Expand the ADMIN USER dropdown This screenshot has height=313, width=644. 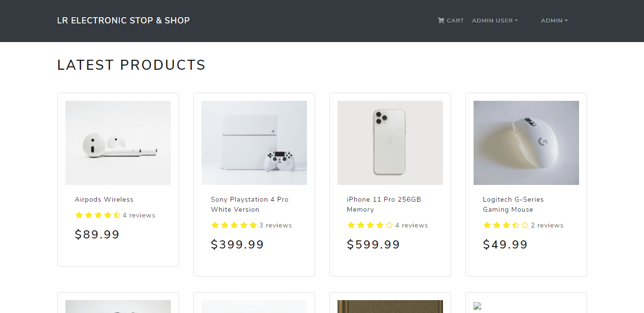495,20
